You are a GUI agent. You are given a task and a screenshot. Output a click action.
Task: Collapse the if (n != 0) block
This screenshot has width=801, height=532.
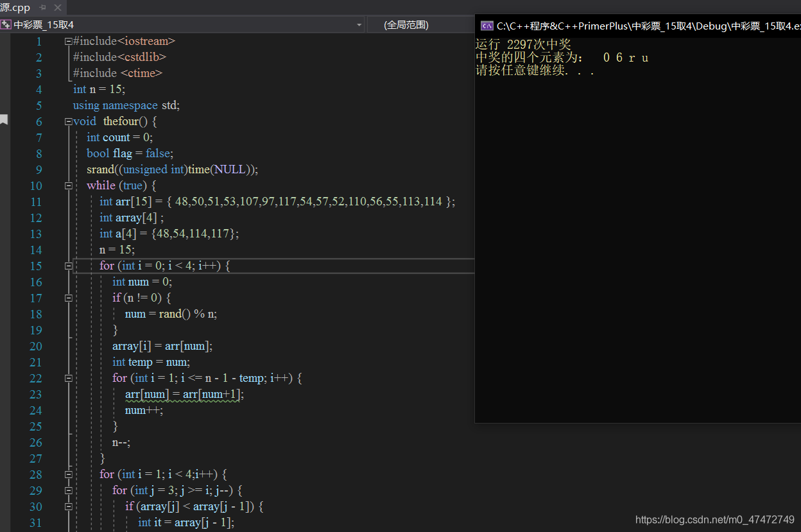pyautogui.click(x=69, y=298)
